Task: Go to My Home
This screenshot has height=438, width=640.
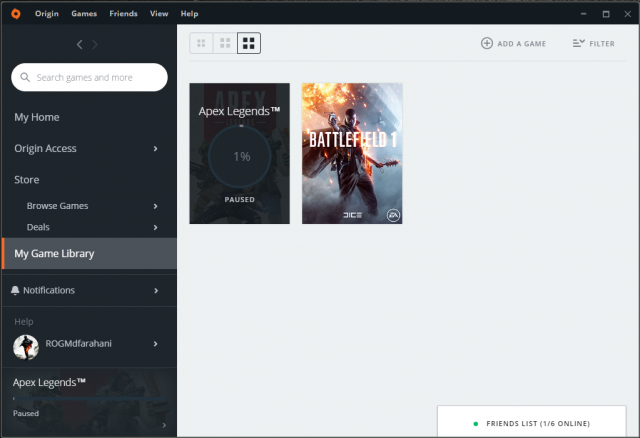Action: pos(37,117)
